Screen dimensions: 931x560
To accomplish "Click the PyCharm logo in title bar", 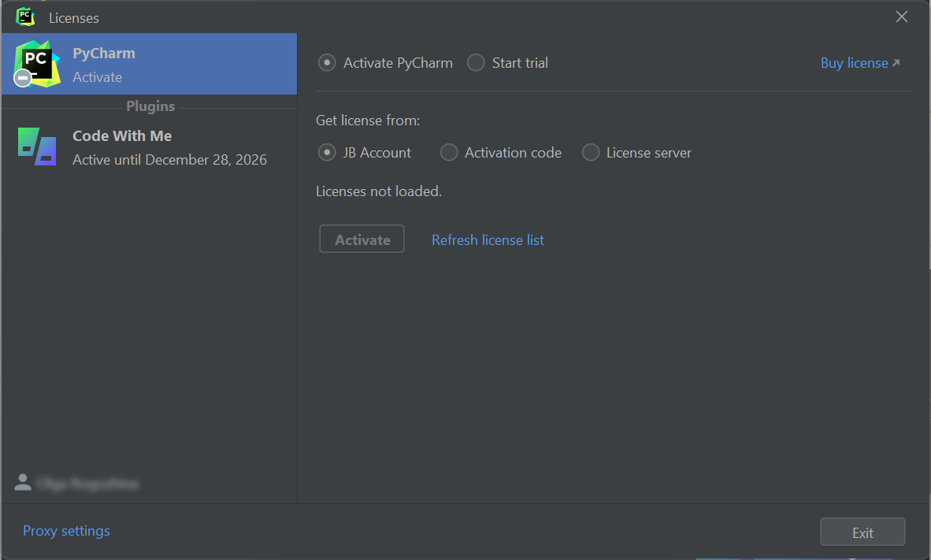I will pyautogui.click(x=25, y=17).
